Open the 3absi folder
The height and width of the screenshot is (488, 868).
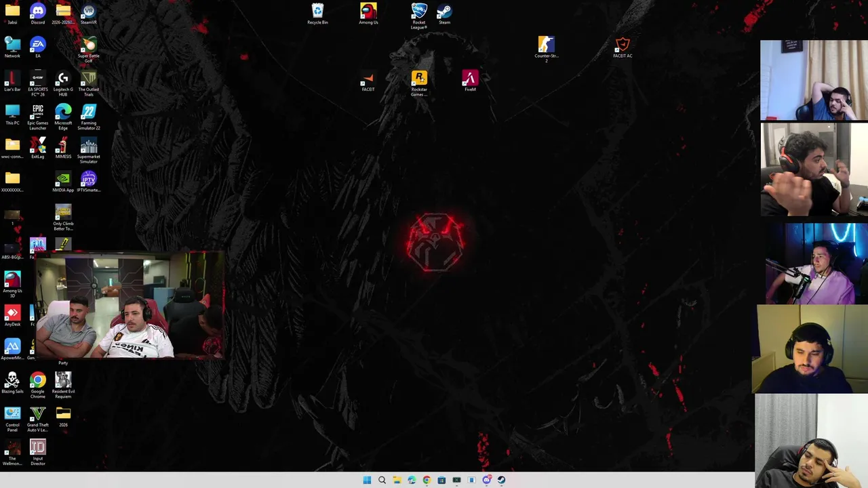(12, 14)
